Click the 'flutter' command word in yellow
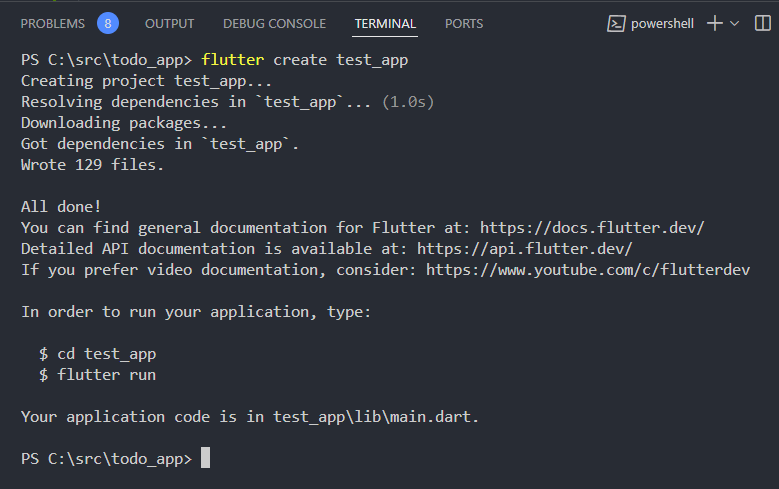This screenshot has height=489, width=779. (x=233, y=60)
